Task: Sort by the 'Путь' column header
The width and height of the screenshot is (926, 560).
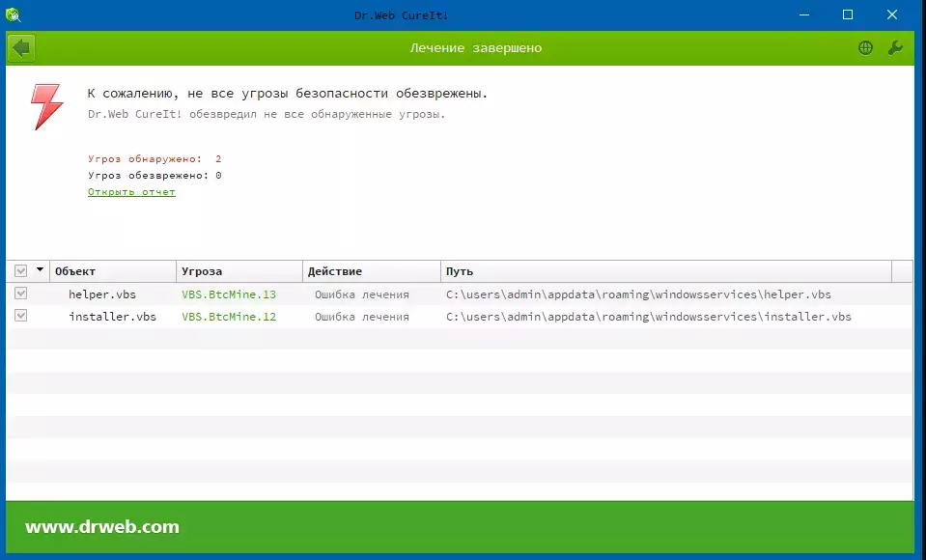Action: [666, 271]
